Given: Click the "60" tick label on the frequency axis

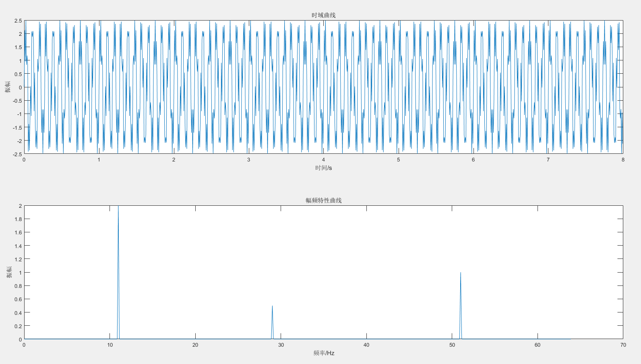Looking at the screenshot, I should point(538,345).
